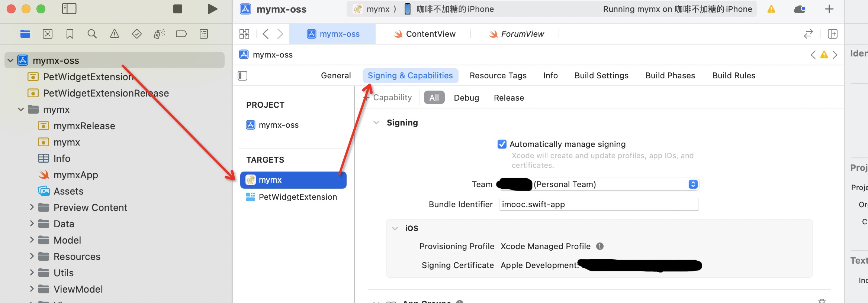868x303 pixels.
Task: Collapse the Signing section
Action: tap(376, 123)
